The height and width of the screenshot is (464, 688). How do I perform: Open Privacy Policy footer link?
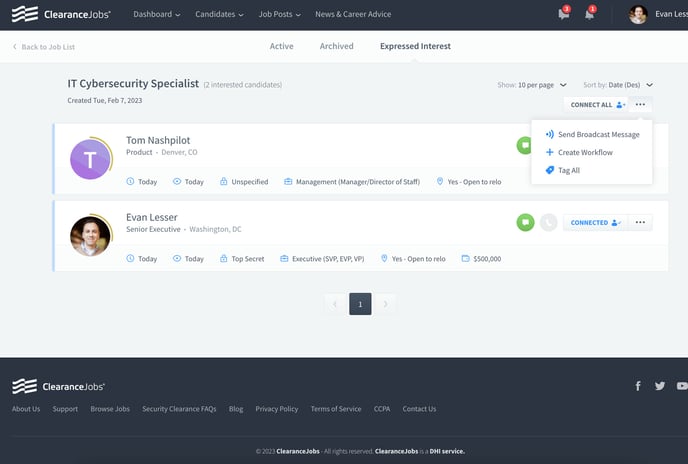point(277,409)
